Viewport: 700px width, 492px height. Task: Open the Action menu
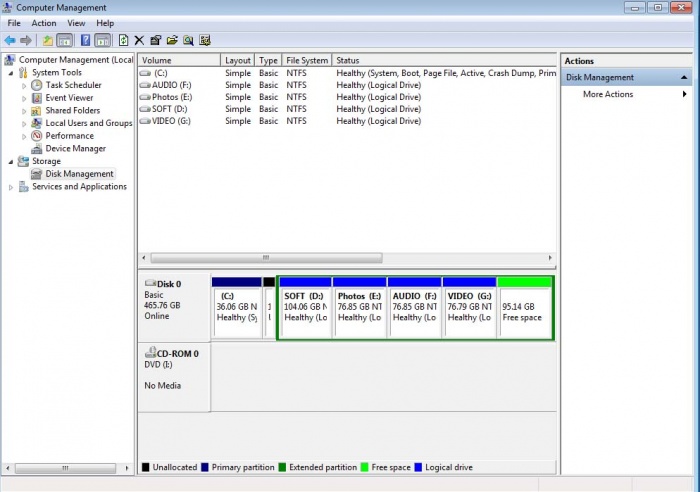tap(44, 23)
